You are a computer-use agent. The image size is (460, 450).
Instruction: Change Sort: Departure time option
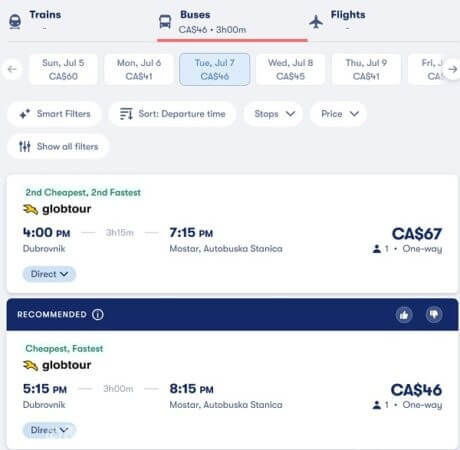pos(172,114)
